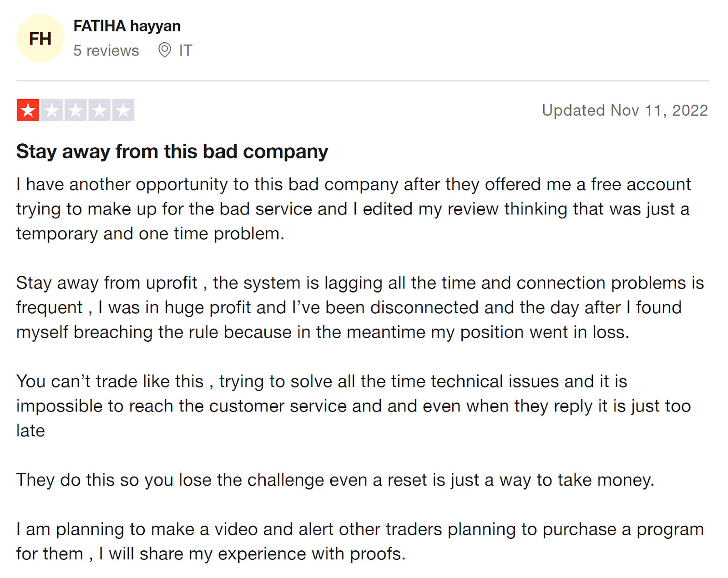Open the FATIHA hayyan reviewer profile name

coord(127,26)
